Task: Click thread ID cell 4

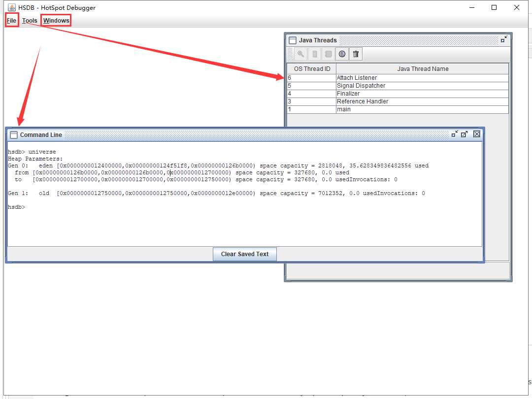Action: (x=312, y=93)
